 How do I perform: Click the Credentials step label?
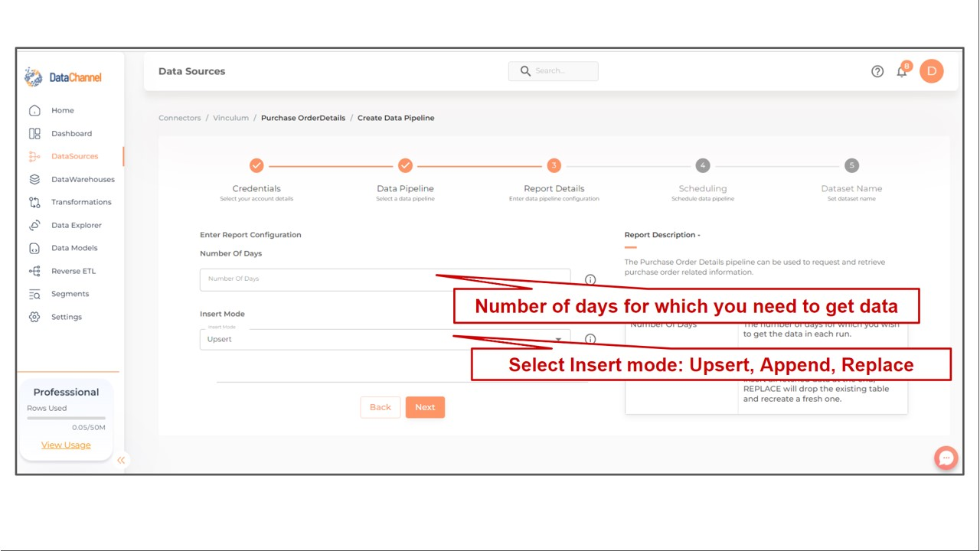coord(256,188)
